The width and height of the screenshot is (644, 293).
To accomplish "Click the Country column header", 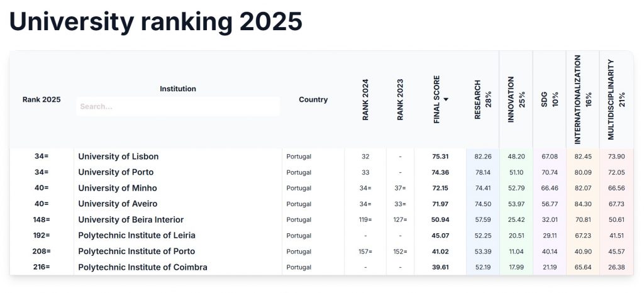I will 313,99.
